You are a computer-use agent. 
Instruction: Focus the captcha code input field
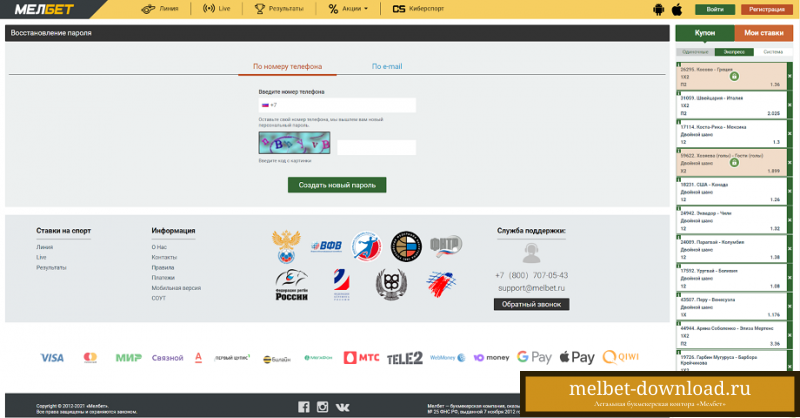(377, 147)
